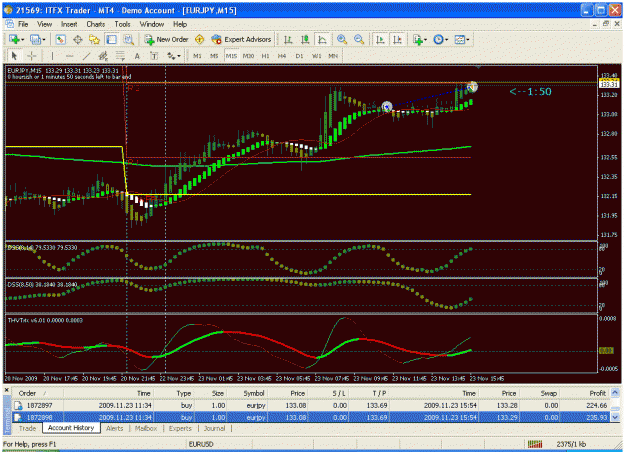Select the Horizontal Line tool
Screen dimensions: 625x452
(x=69, y=56)
